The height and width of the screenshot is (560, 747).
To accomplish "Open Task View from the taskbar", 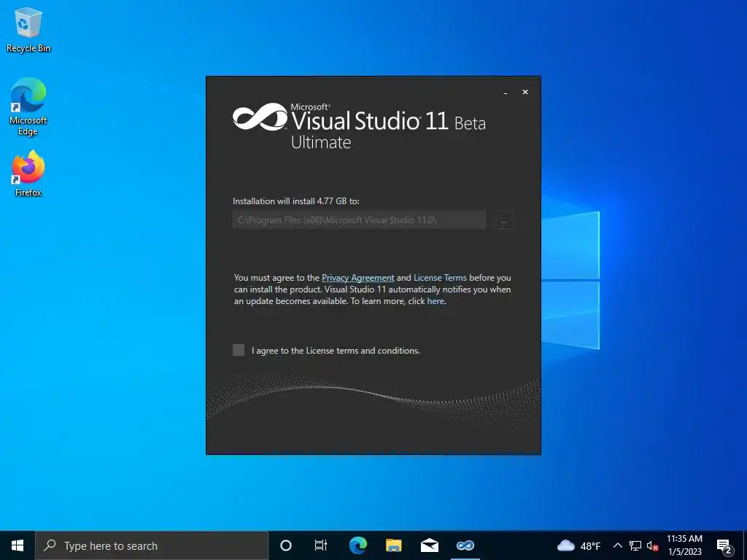I will click(321, 545).
